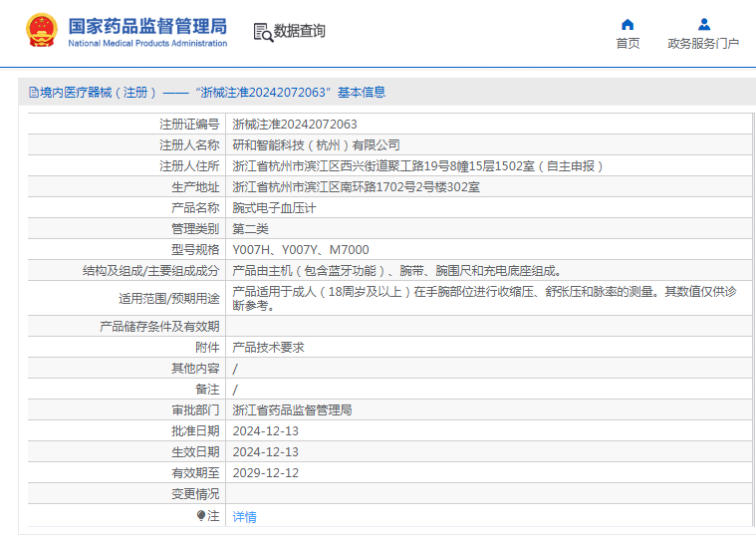This screenshot has width=756, height=535.
Task: Open the 详情 link
Action: tap(244, 517)
